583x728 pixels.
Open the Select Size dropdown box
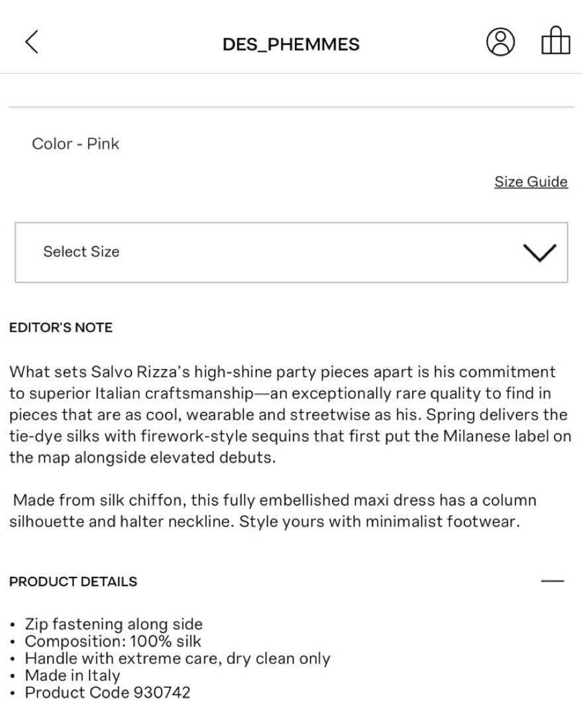(291, 252)
